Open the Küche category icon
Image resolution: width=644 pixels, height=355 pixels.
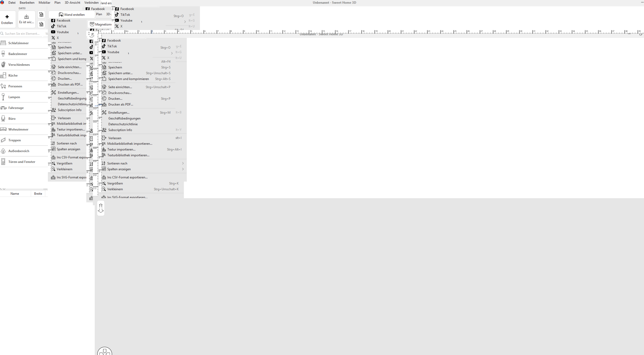(x=3, y=76)
